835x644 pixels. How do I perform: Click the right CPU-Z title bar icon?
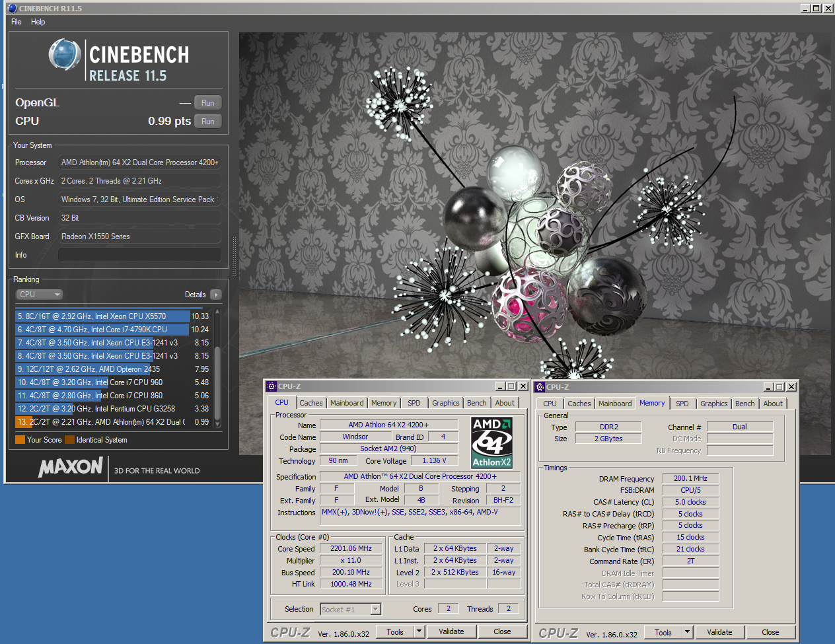tap(539, 387)
